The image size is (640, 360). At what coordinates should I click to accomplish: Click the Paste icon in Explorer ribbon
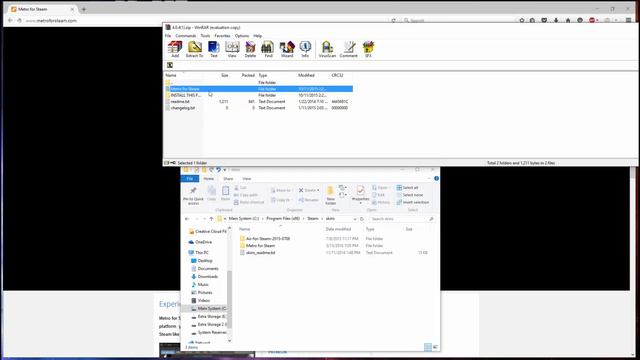(x=225, y=193)
